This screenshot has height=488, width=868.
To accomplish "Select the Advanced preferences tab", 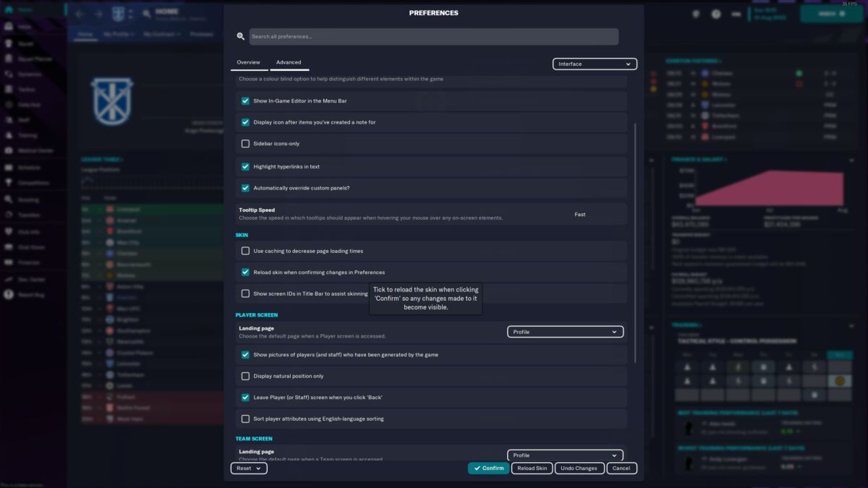I will coord(289,63).
